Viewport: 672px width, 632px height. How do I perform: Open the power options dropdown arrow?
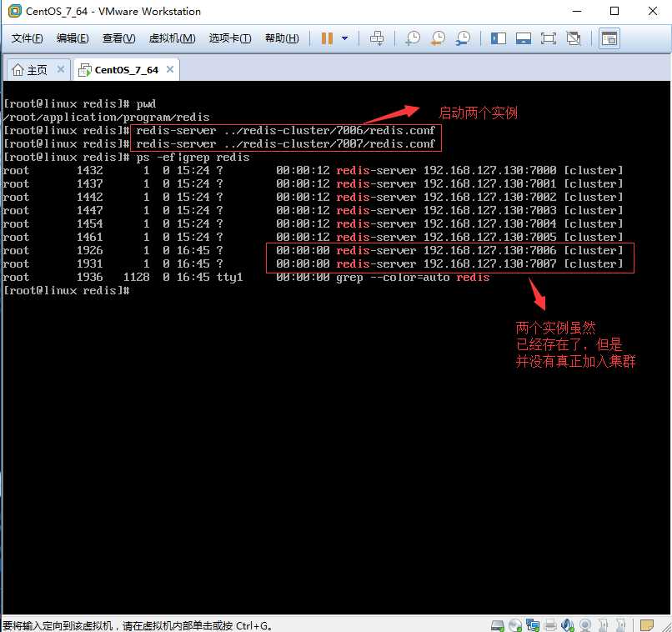(x=344, y=38)
